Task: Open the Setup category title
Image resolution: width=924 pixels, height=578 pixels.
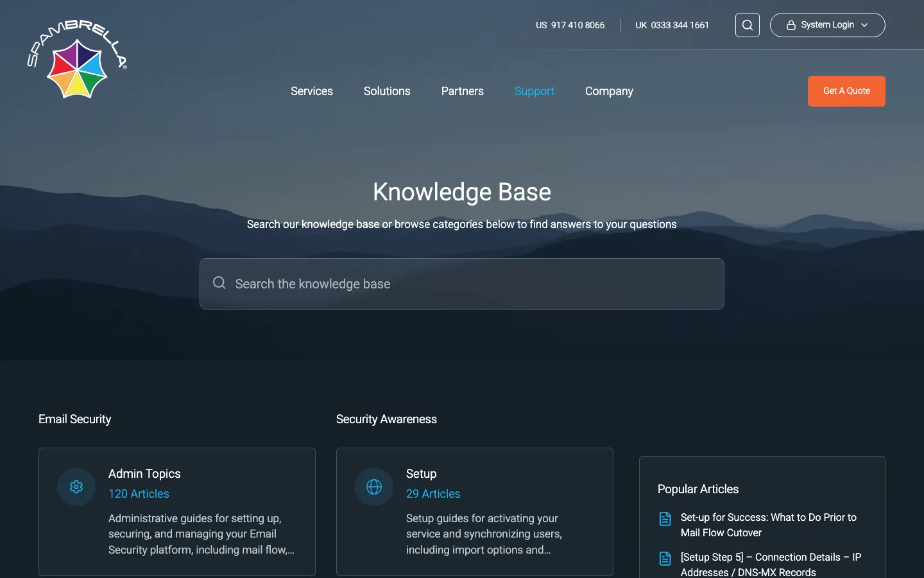Action: point(421,473)
